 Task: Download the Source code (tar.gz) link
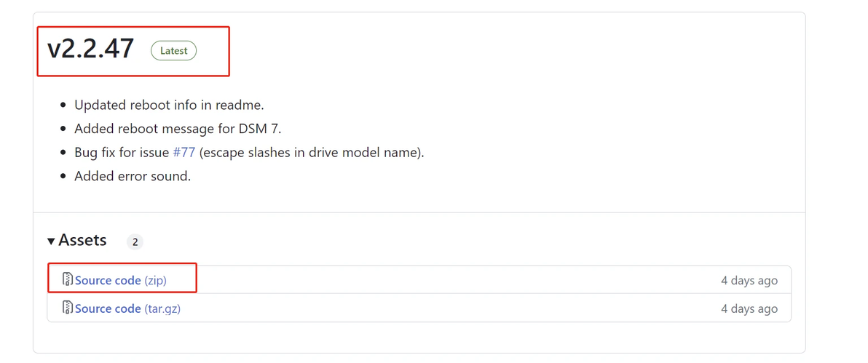(108, 308)
